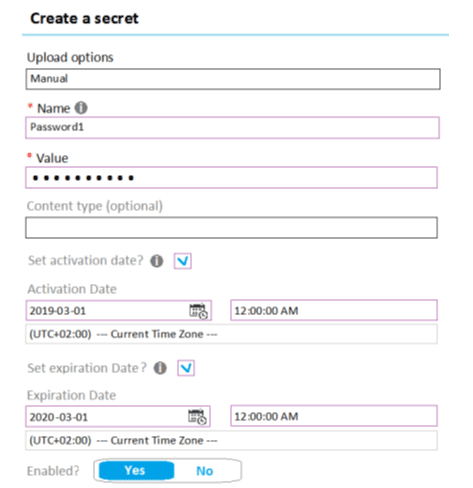Image resolution: width=473 pixels, height=488 pixels.
Task: Open the expiration date time zone dropdown
Action: (x=231, y=440)
